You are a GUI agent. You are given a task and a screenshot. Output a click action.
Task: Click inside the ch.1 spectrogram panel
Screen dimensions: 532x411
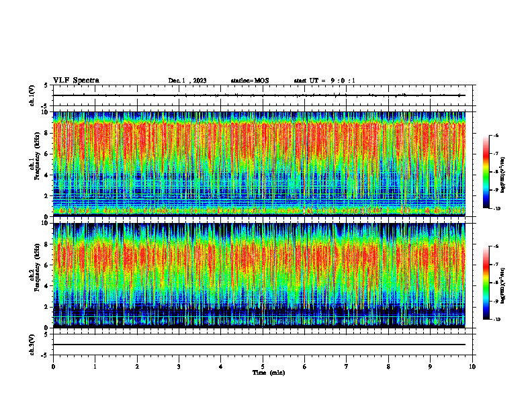click(259, 164)
